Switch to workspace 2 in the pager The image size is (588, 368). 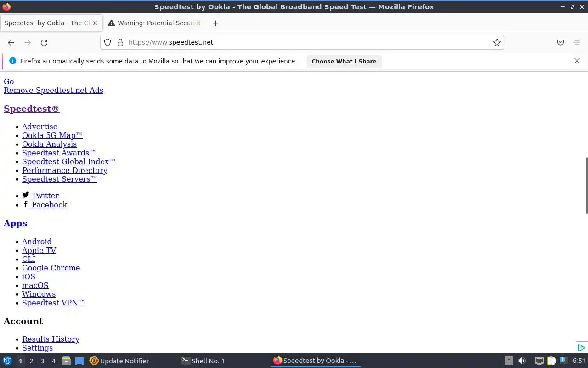(31, 361)
